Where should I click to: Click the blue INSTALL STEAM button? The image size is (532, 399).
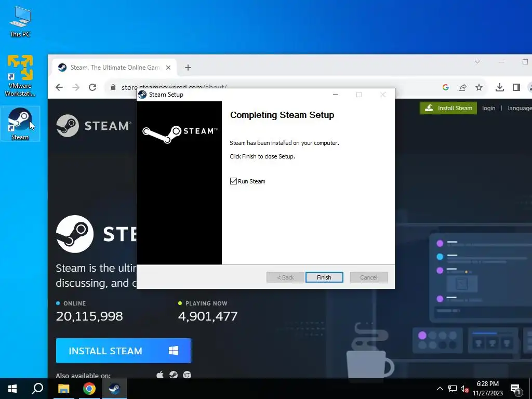[124, 351]
